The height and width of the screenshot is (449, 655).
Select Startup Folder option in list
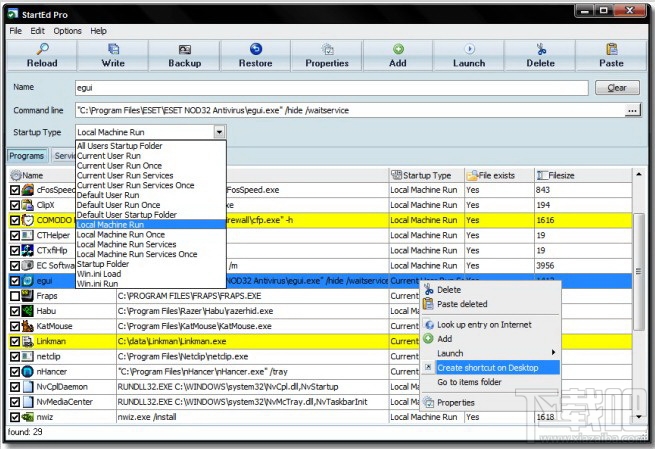tap(151, 264)
